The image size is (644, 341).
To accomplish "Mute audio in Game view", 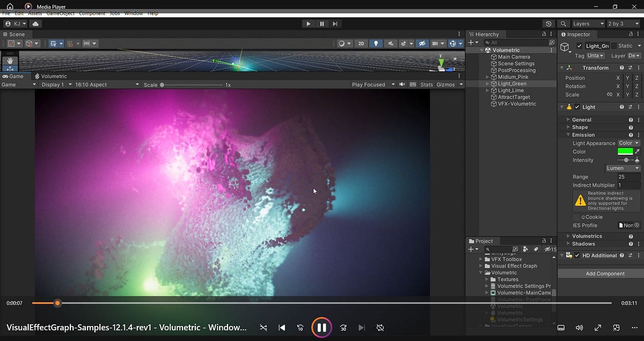I will pyautogui.click(x=402, y=85).
